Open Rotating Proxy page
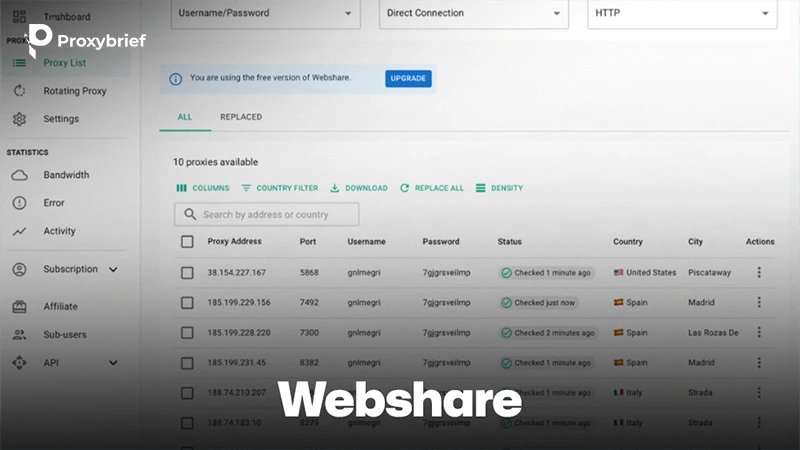The height and width of the screenshot is (450, 800). 75,91
